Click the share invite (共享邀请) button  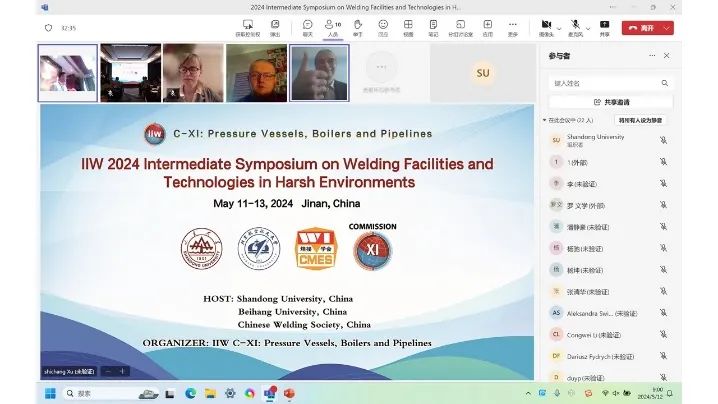pyautogui.click(x=611, y=102)
